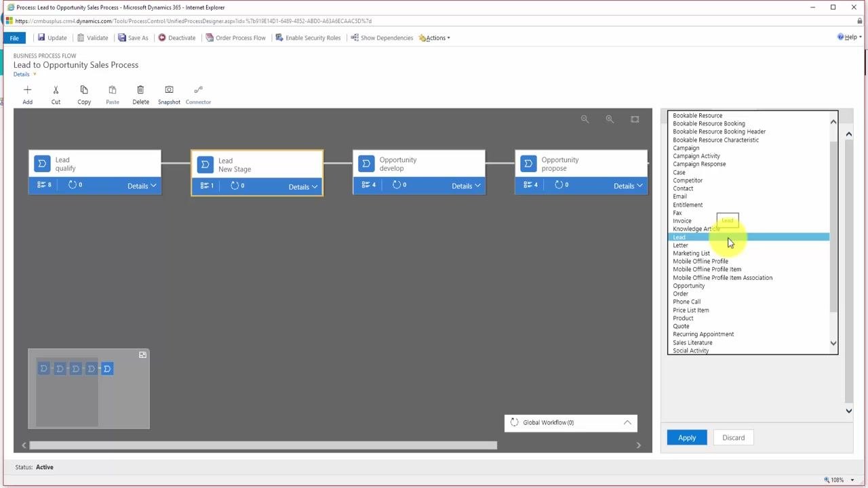
Task: Zoom out on the designer canvas
Action: click(x=585, y=119)
